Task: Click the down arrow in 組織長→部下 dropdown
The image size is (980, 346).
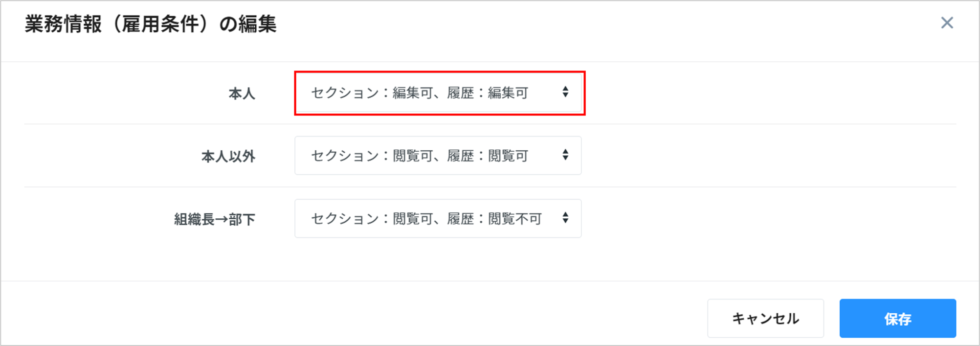Action: point(565,221)
